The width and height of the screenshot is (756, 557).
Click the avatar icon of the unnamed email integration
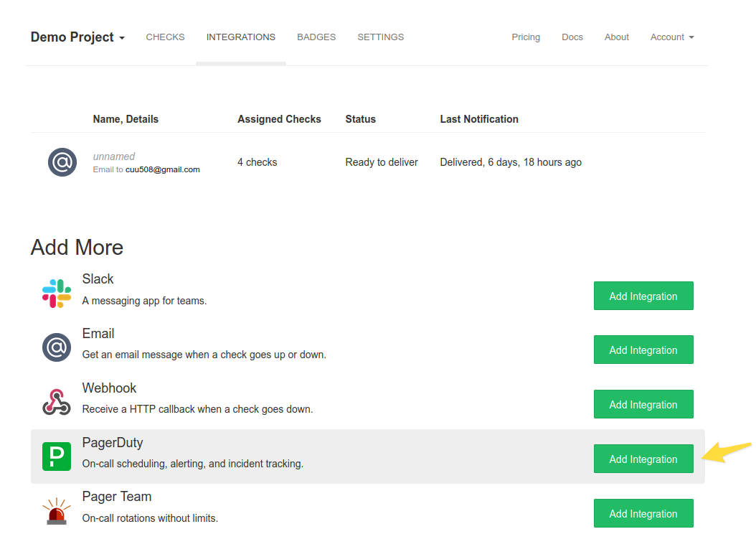click(x=62, y=162)
